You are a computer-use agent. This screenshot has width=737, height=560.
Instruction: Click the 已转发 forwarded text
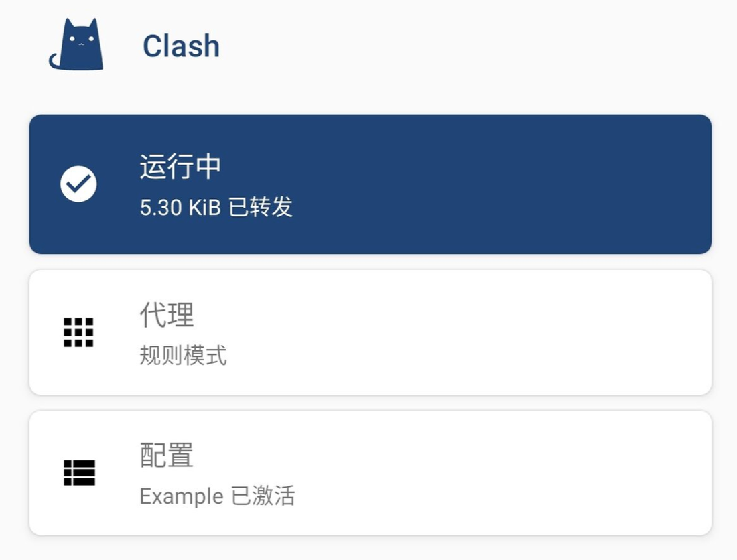point(261,208)
